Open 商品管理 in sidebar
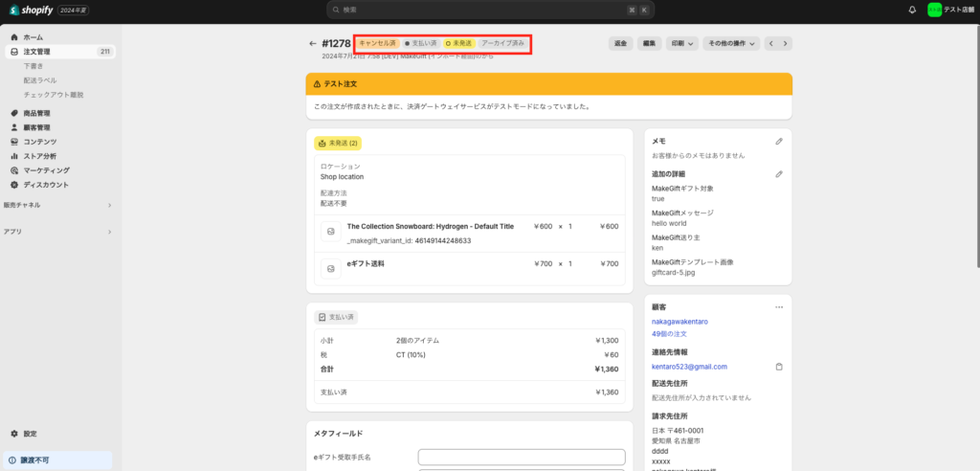The width and height of the screenshot is (980, 471). [36, 113]
